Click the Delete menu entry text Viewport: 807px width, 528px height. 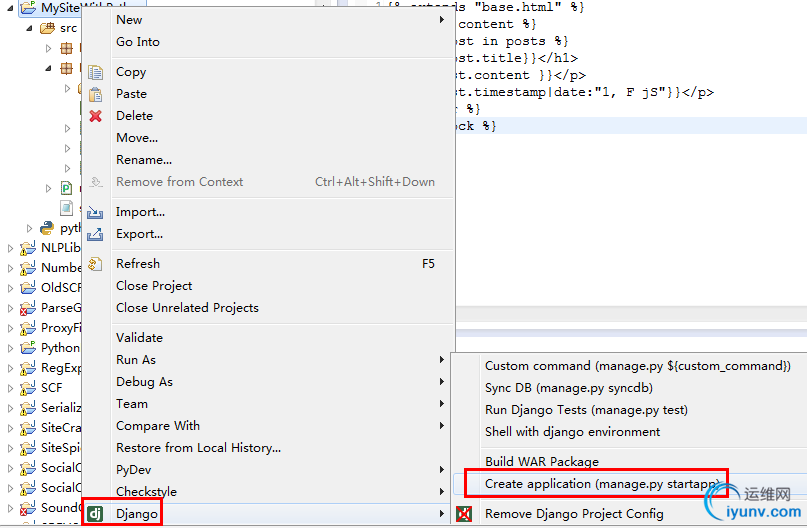pos(134,116)
